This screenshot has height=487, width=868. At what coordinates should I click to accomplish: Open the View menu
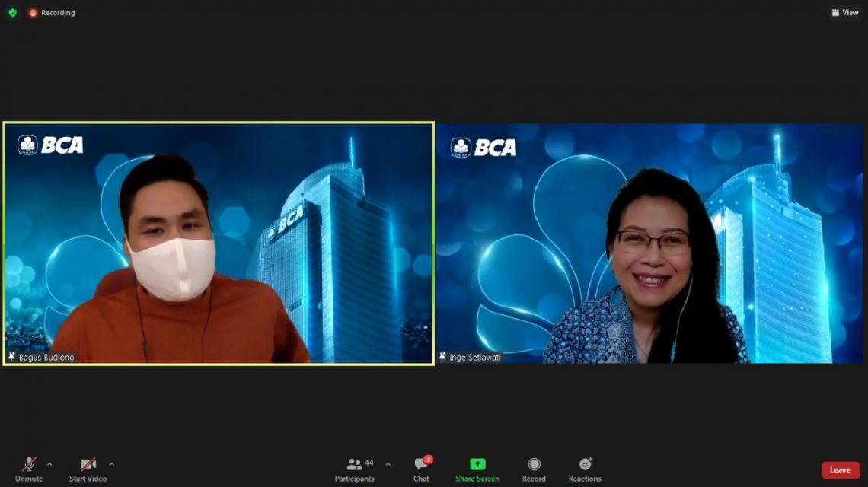click(x=844, y=12)
